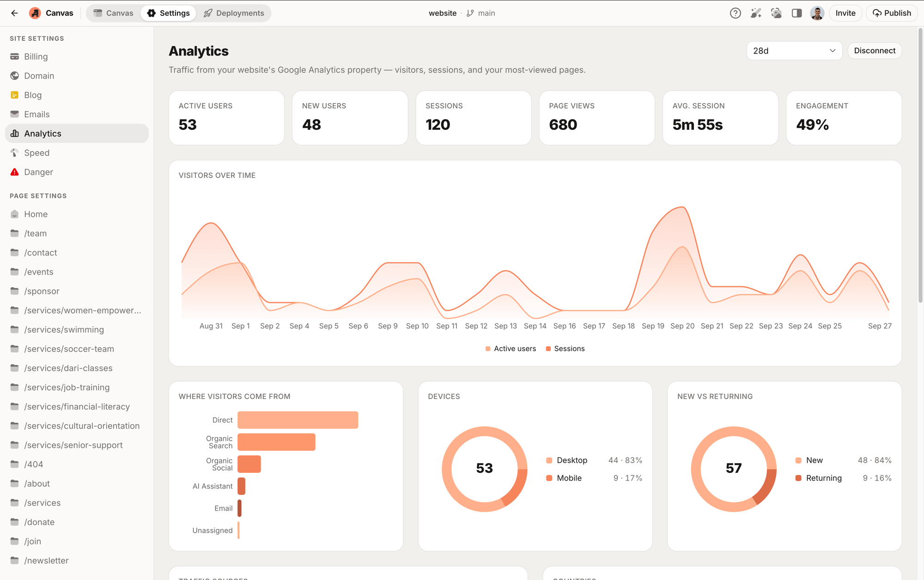Click the Canvas app logo icon

(x=35, y=13)
